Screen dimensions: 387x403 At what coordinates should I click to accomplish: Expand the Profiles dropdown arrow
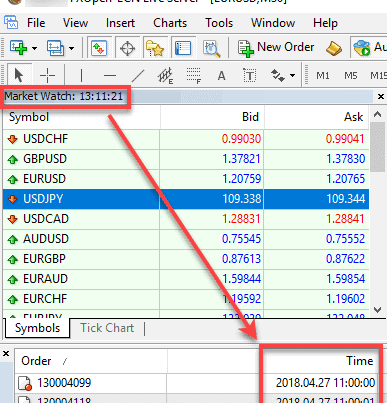71,48
